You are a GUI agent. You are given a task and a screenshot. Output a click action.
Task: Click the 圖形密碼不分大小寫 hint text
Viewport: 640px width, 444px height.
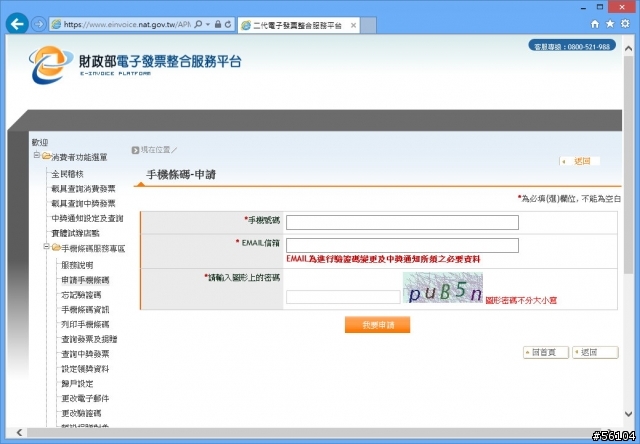click(x=521, y=301)
